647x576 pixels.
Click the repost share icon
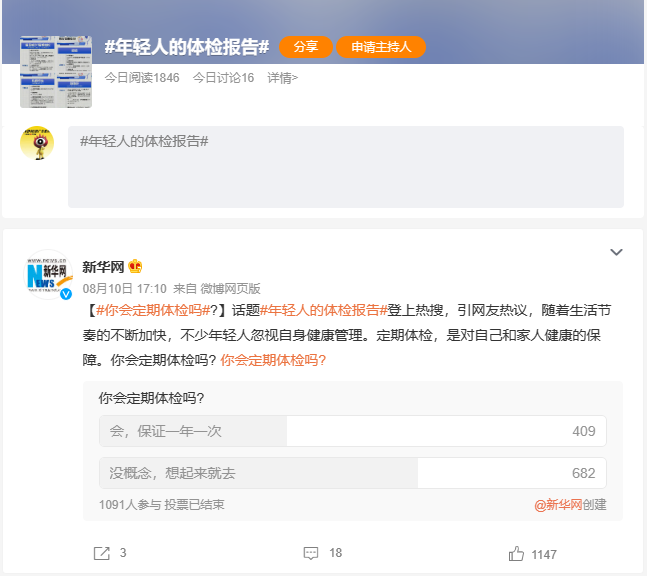[101, 553]
